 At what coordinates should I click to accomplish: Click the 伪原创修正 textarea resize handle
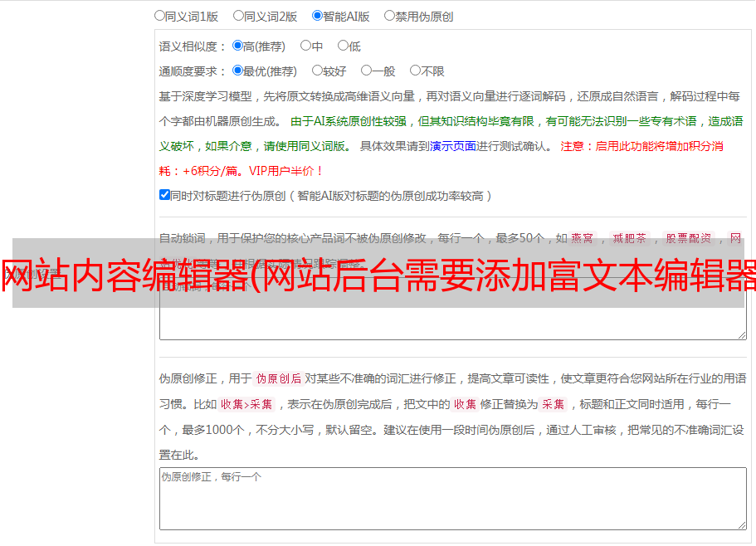point(742,526)
